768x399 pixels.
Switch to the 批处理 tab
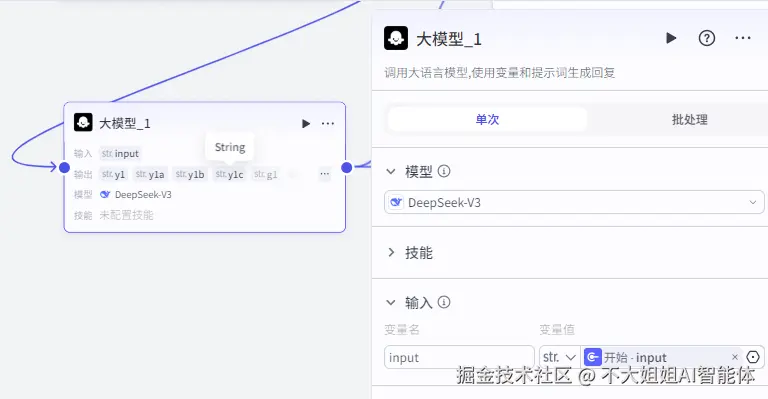[690, 119]
